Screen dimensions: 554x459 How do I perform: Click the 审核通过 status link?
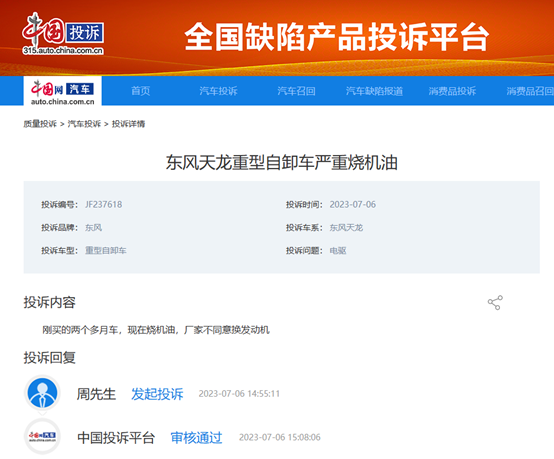click(196, 437)
